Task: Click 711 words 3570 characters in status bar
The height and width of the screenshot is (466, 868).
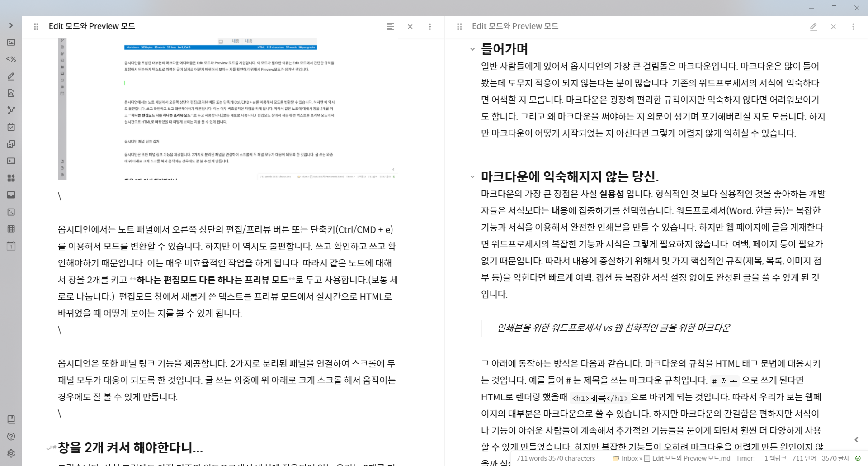Action: 556,458
